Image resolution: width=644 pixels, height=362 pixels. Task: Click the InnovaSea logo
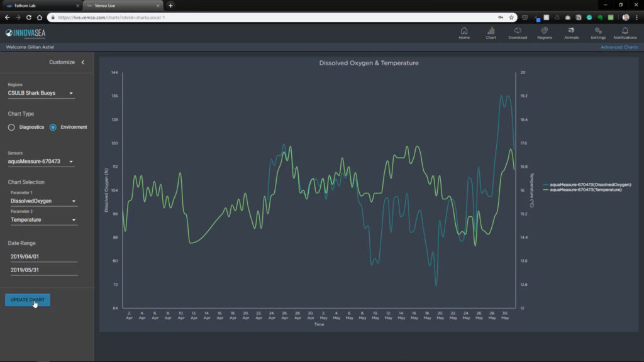[x=26, y=33]
